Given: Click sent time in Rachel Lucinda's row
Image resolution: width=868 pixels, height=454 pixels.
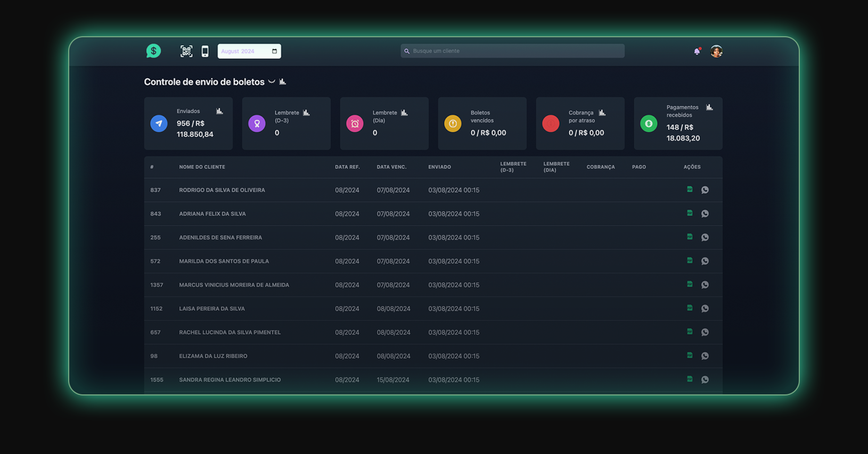Looking at the screenshot, I should point(454,332).
